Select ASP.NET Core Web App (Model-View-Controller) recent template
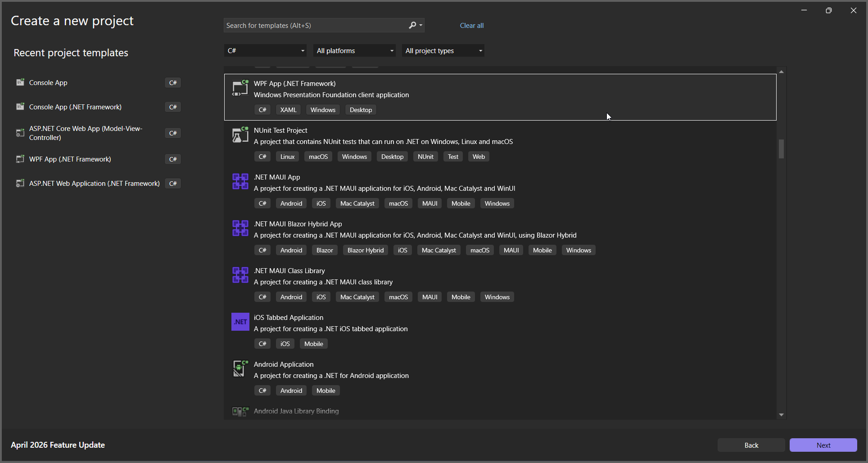 point(98,133)
